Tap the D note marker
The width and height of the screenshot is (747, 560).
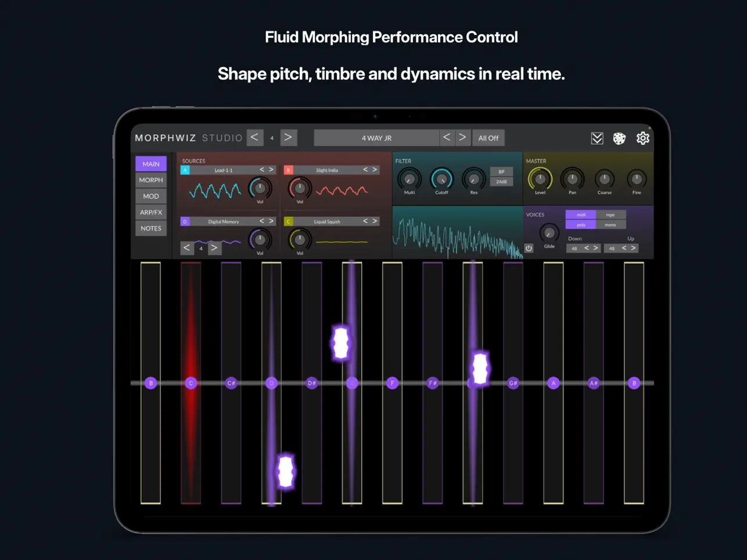271,383
